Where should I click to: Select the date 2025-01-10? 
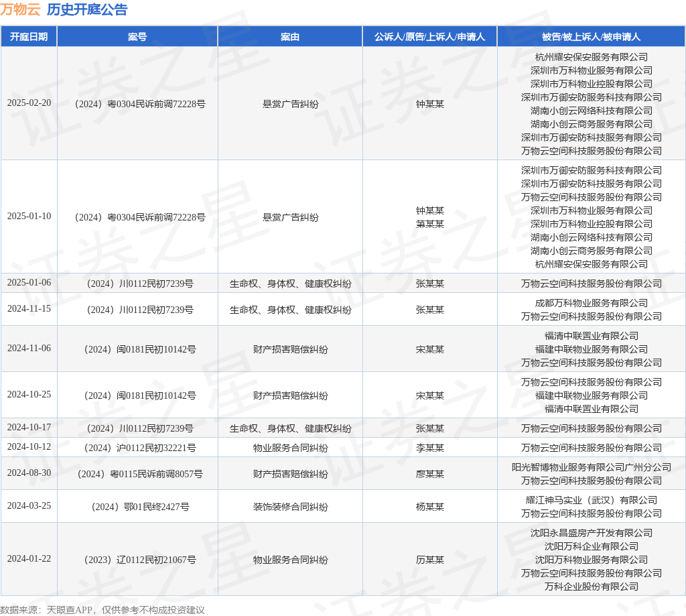click(x=29, y=217)
